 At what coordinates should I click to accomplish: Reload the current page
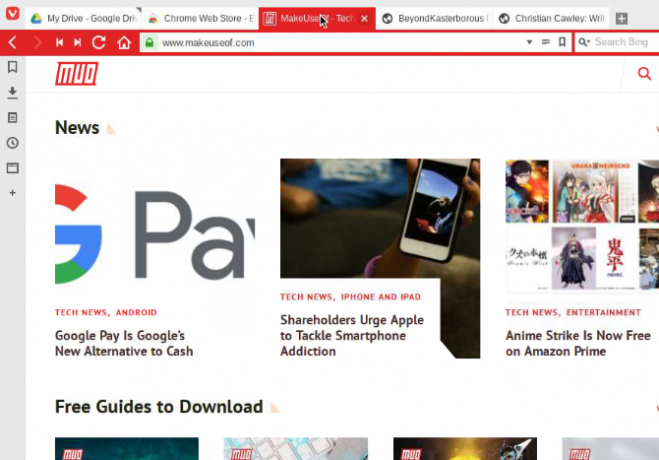[x=99, y=42]
